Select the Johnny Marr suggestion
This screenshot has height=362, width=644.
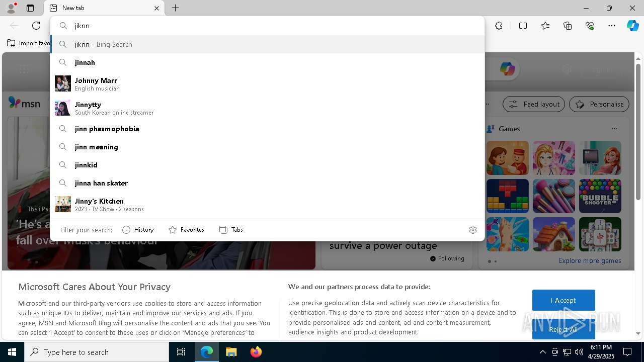pyautogui.click(x=267, y=83)
